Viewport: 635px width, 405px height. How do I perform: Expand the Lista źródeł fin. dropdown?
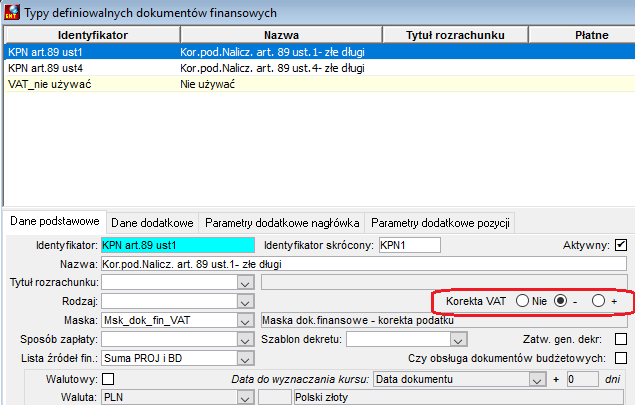[x=245, y=358]
